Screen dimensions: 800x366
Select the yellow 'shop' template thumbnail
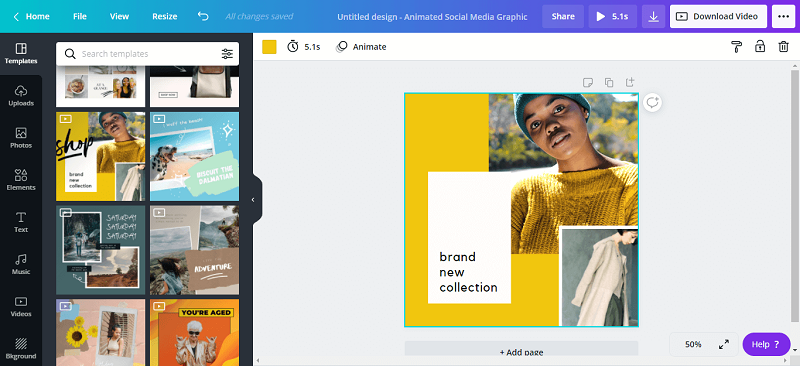point(101,156)
